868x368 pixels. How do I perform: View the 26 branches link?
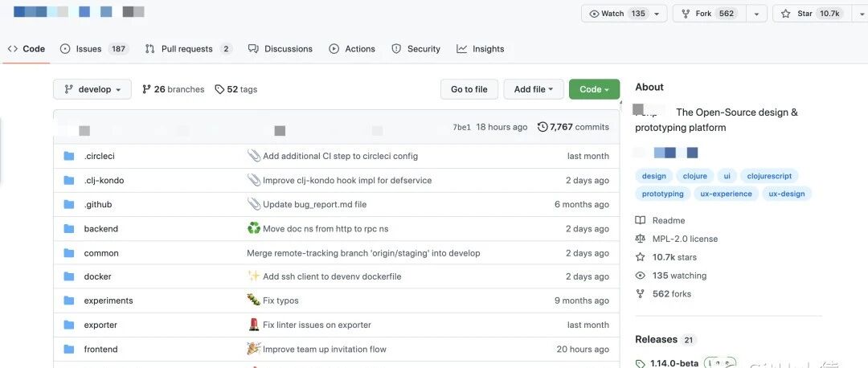click(174, 89)
